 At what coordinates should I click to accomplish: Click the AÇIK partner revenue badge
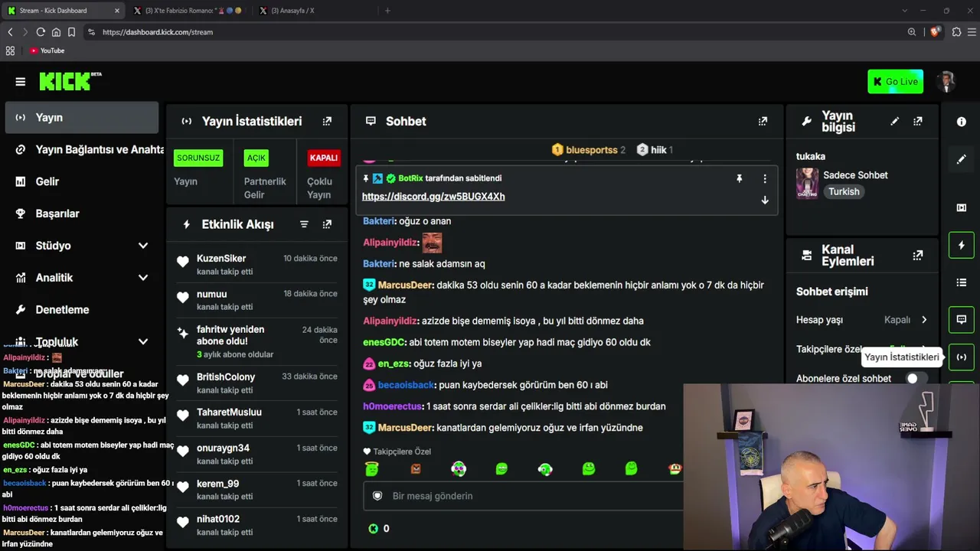256,158
